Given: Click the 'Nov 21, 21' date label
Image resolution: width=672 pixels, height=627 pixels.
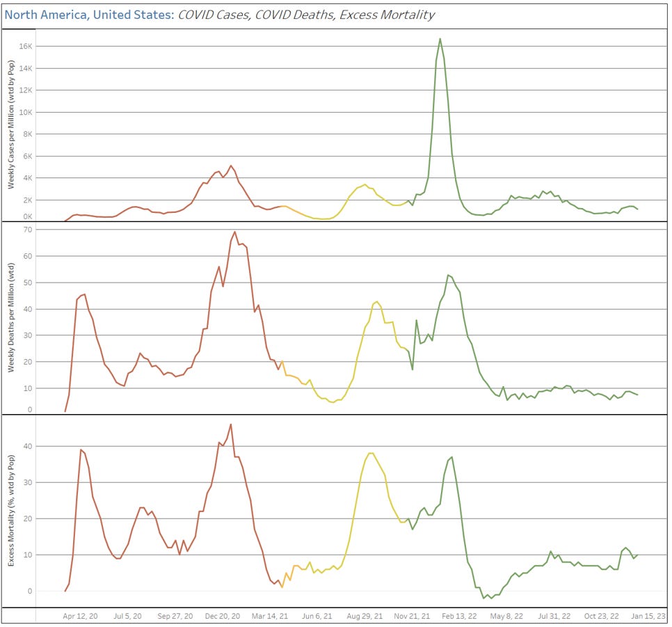Looking at the screenshot, I should point(412,617).
